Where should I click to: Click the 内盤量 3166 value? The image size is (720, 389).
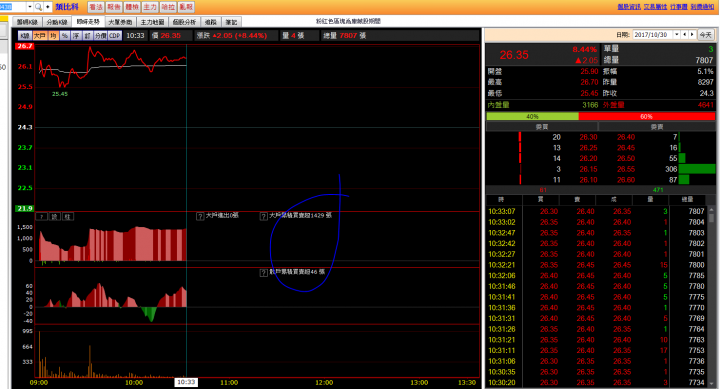(590, 105)
